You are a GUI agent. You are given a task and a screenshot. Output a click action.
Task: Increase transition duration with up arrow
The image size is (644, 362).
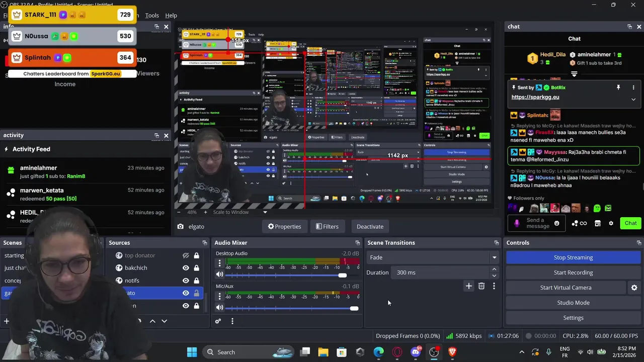click(494, 269)
